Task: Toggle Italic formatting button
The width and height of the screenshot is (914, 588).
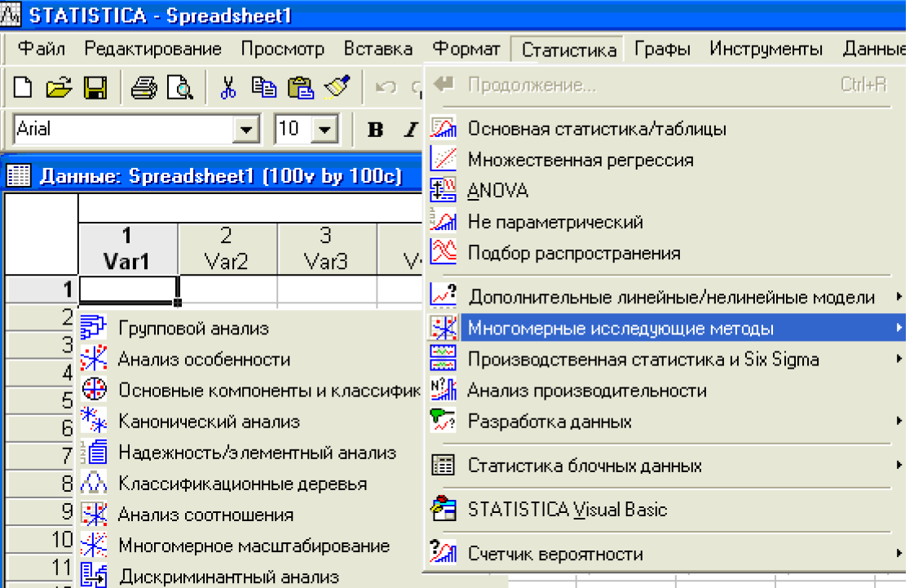Action: [x=411, y=129]
